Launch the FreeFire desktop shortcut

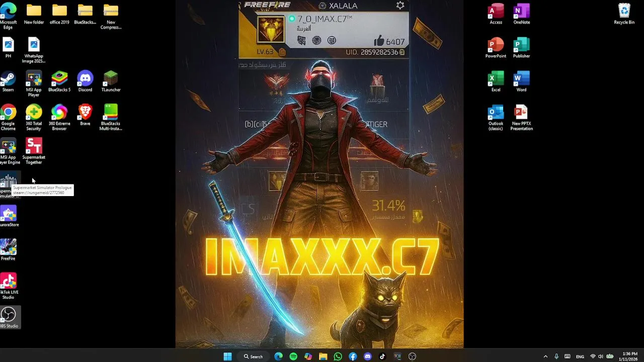point(8,250)
